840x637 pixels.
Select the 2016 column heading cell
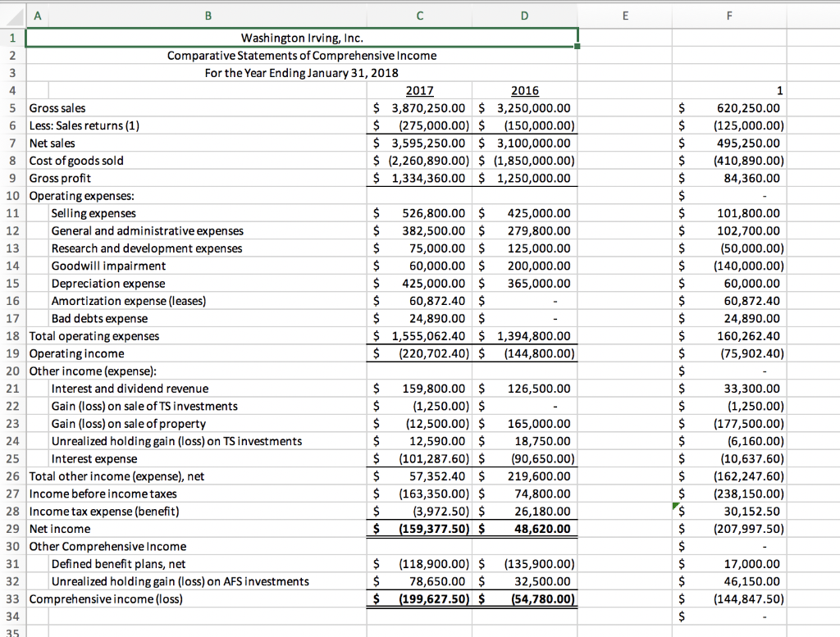click(525, 90)
